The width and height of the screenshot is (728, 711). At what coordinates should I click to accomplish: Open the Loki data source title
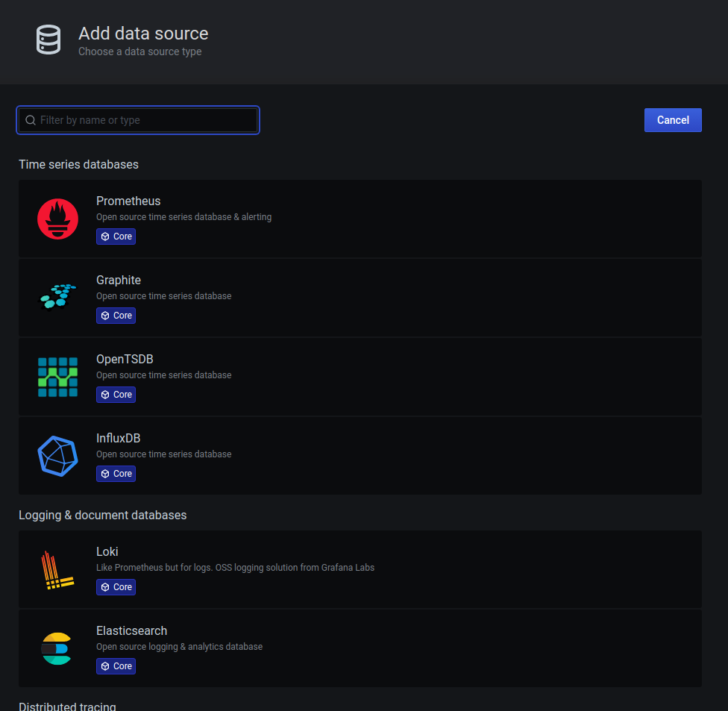(x=107, y=551)
